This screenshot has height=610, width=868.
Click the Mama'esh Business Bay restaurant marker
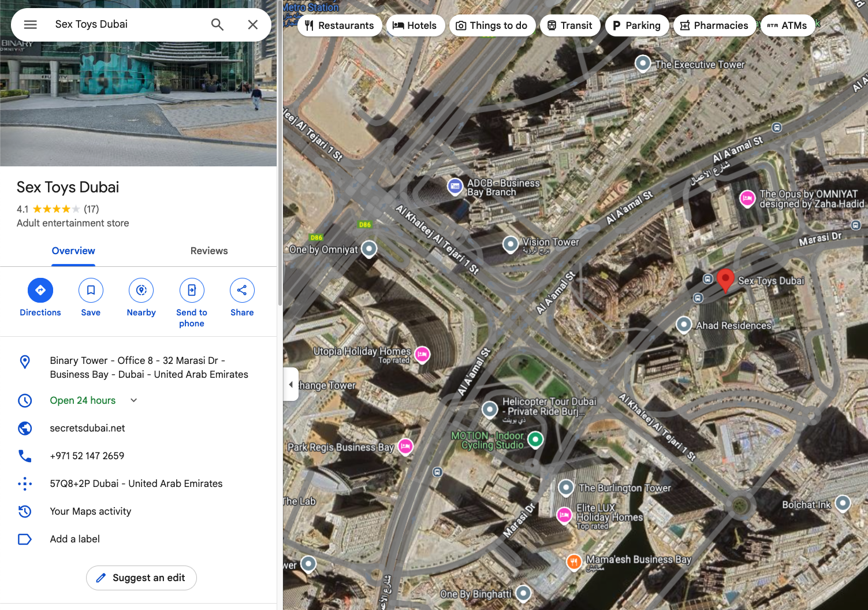coord(573,561)
